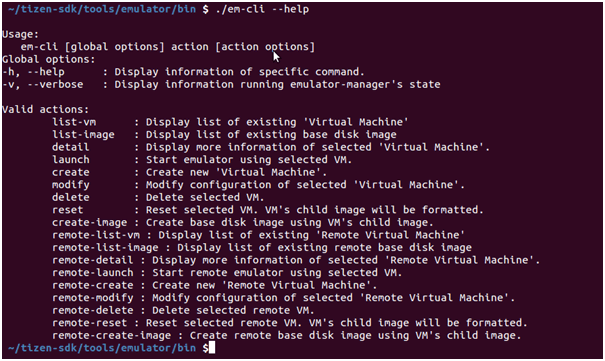Click the 'reset' action name
This screenshot has height=361, width=605.
click(68, 210)
